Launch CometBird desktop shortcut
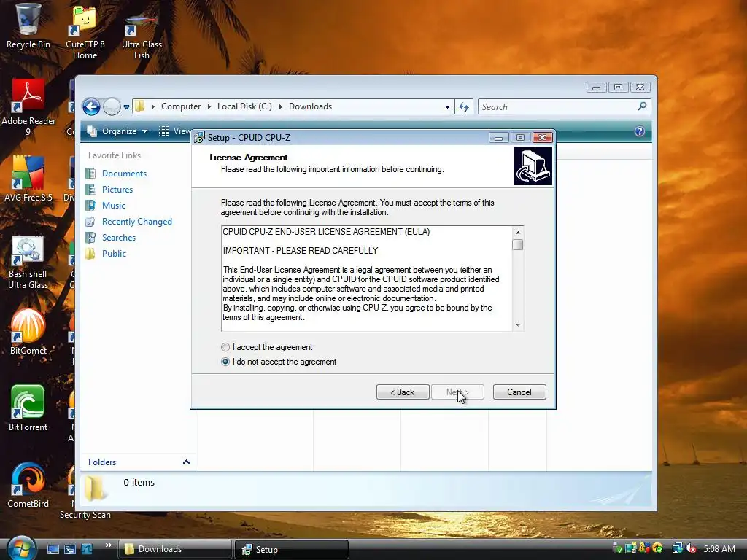This screenshot has height=560, width=747. [28, 485]
